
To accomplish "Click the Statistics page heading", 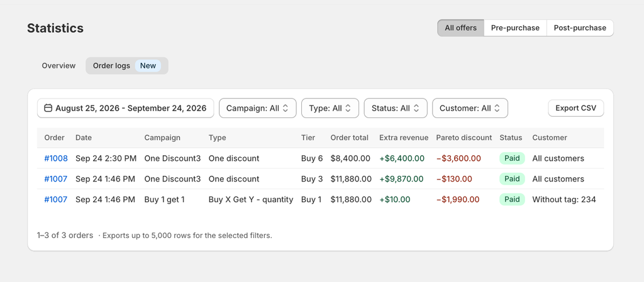I will point(55,28).
